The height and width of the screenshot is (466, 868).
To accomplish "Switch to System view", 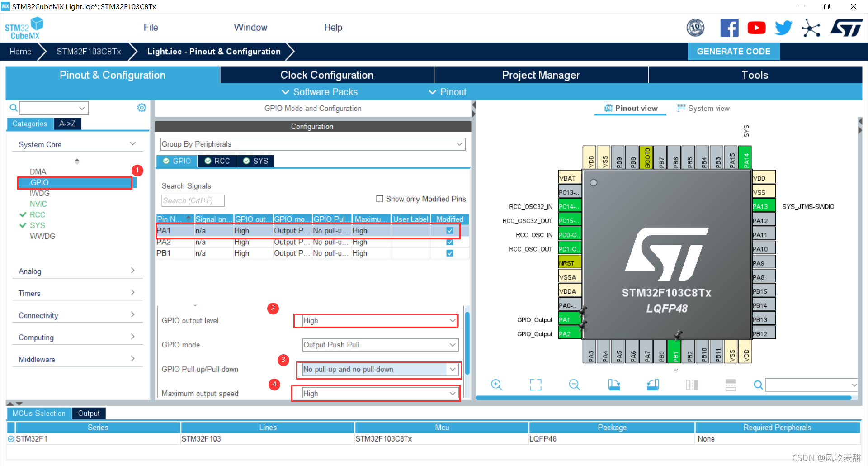I will (703, 108).
